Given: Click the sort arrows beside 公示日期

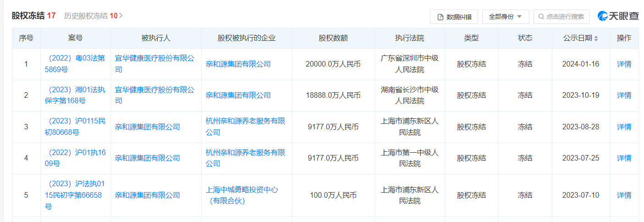Looking at the screenshot, I should click(x=596, y=39).
